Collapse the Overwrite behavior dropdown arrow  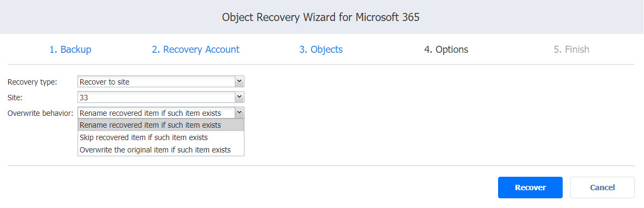click(x=240, y=113)
